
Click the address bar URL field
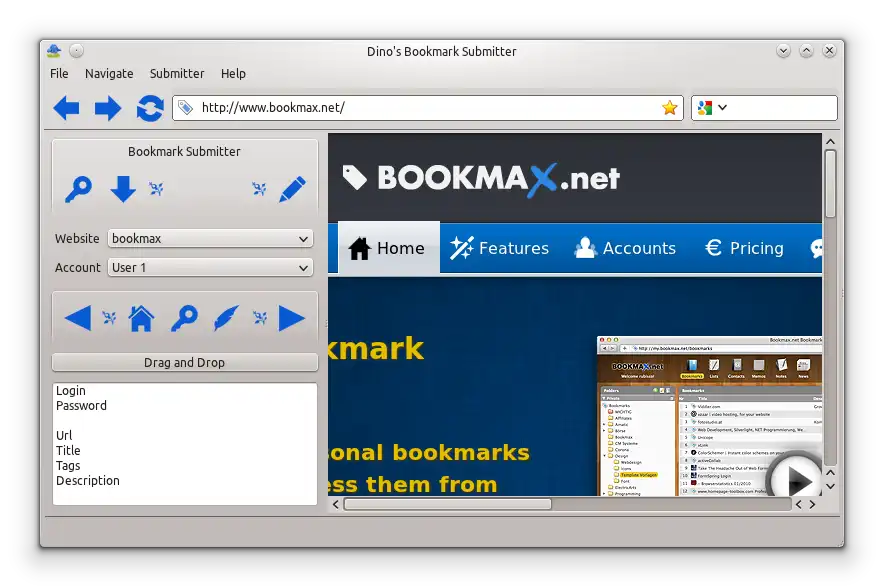pos(427,108)
